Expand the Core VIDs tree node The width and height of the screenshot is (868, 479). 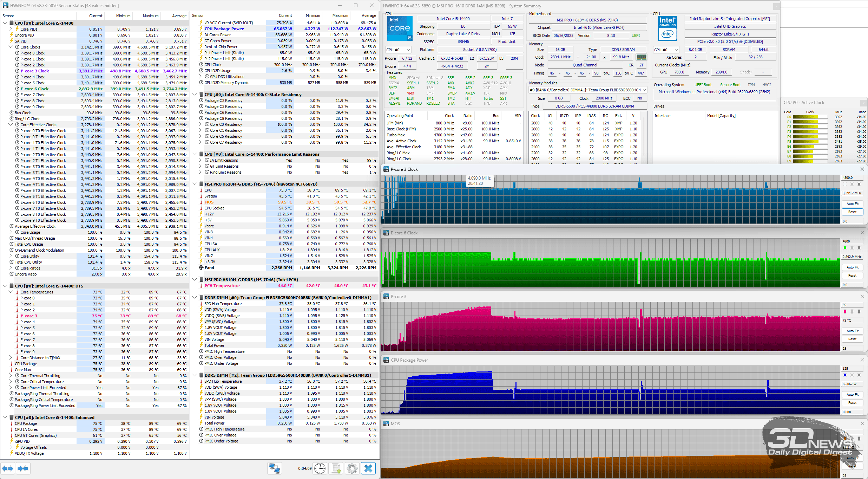click(11, 29)
